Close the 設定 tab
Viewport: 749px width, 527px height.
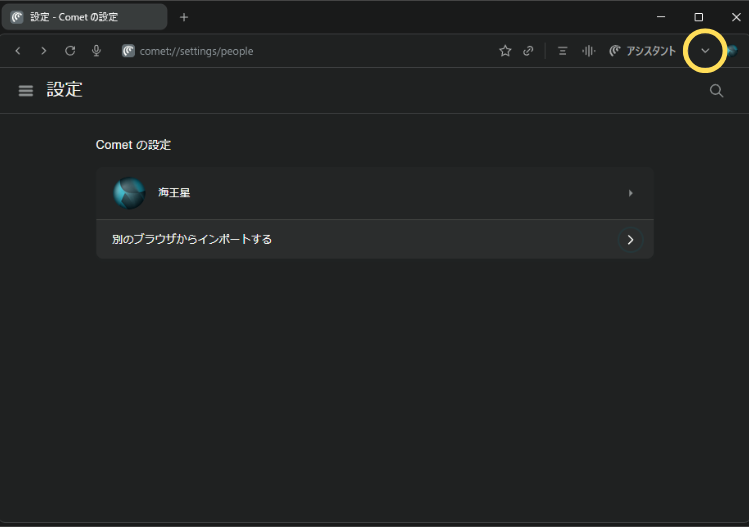click(154, 17)
